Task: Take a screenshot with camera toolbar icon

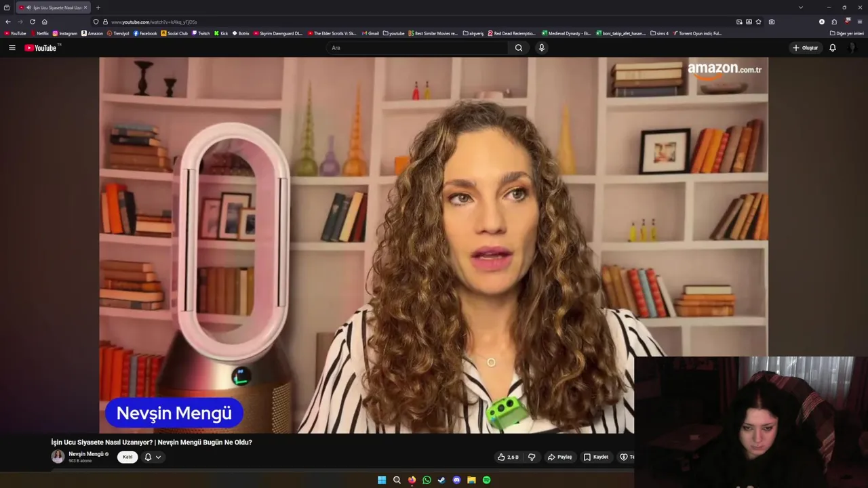Action: point(772,22)
